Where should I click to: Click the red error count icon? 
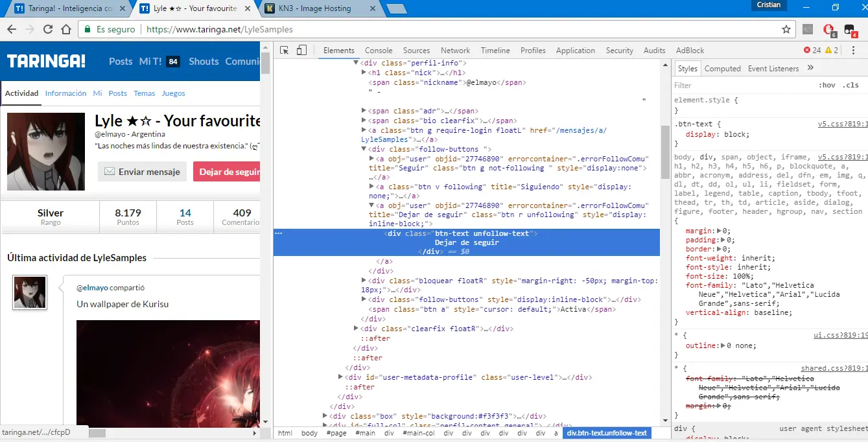click(x=807, y=51)
